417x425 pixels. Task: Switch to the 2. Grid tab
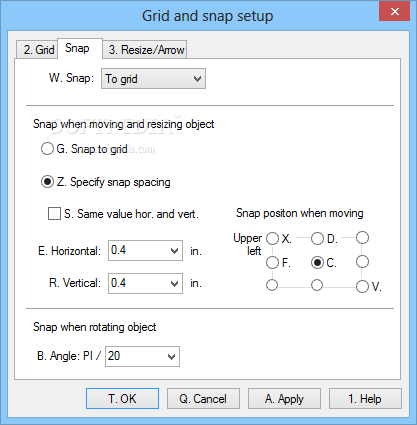point(37,50)
